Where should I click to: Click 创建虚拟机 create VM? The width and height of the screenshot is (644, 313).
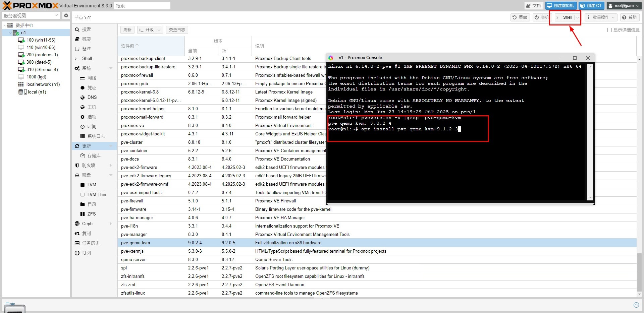[561, 5]
